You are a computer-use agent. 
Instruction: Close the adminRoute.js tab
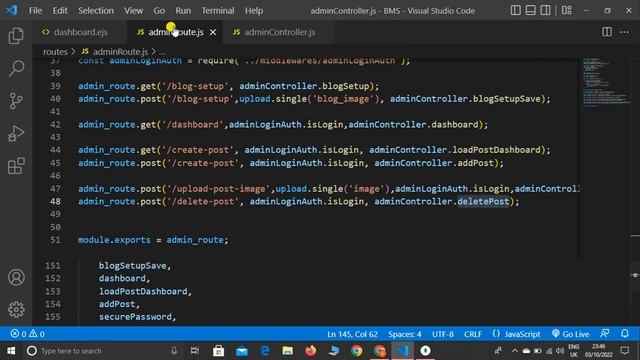point(213,32)
